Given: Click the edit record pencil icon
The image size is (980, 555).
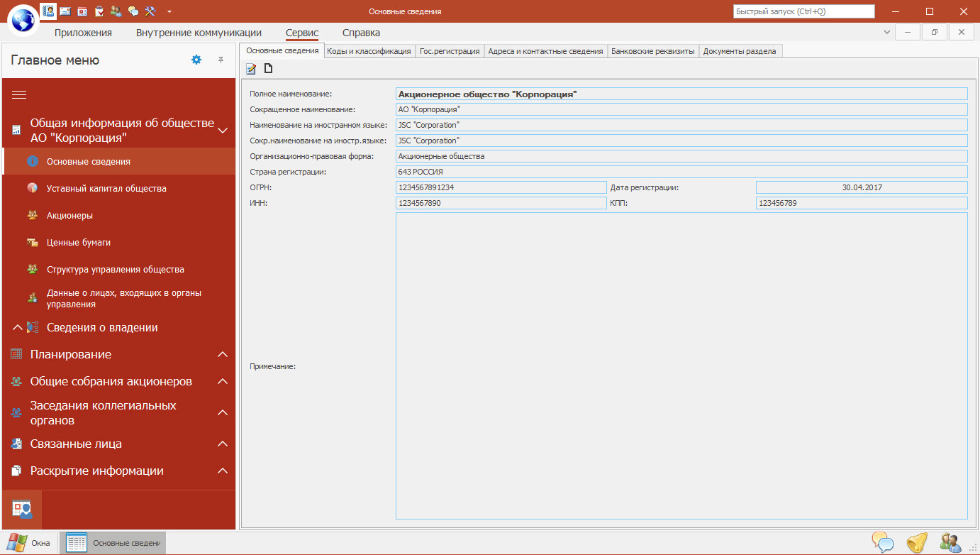Looking at the screenshot, I should click(251, 69).
